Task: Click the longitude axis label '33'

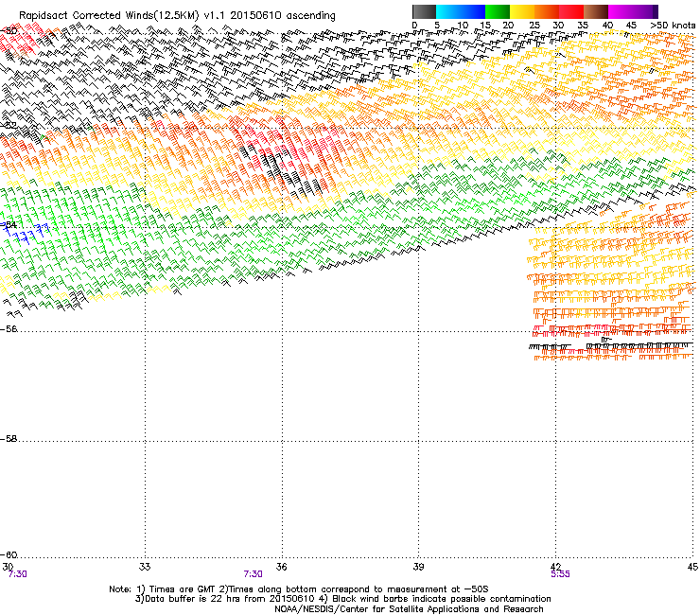Action: (145, 567)
